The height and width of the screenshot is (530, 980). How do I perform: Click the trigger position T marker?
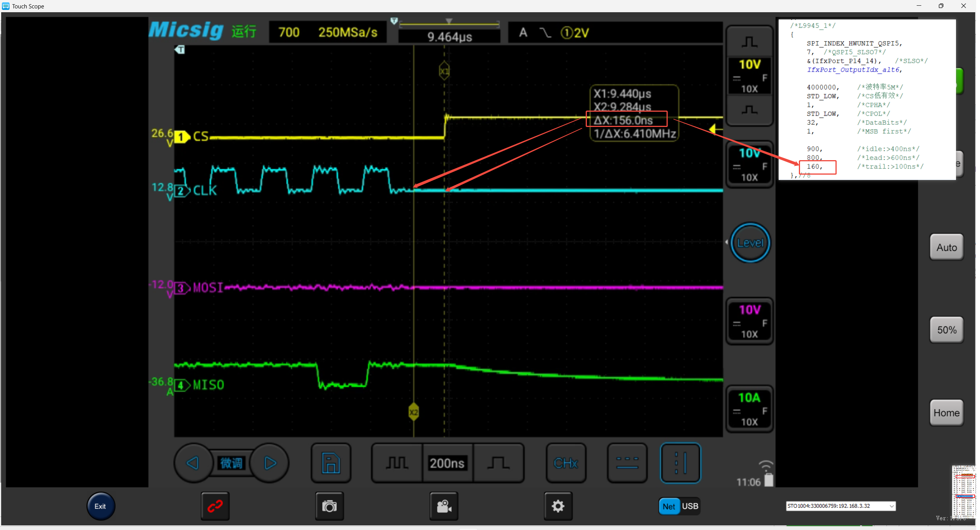point(180,50)
